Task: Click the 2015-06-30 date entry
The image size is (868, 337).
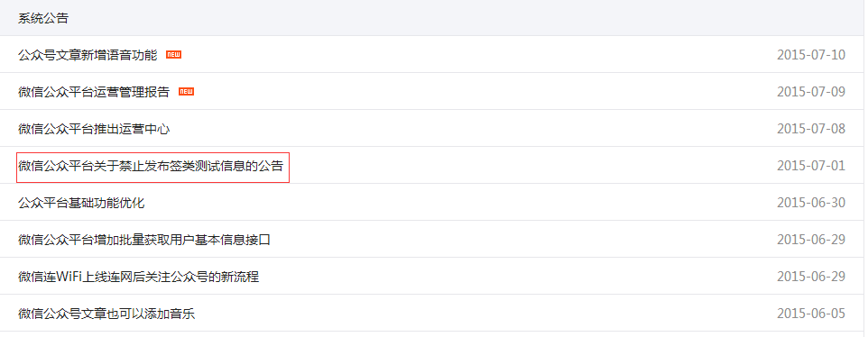Action: pos(811,203)
